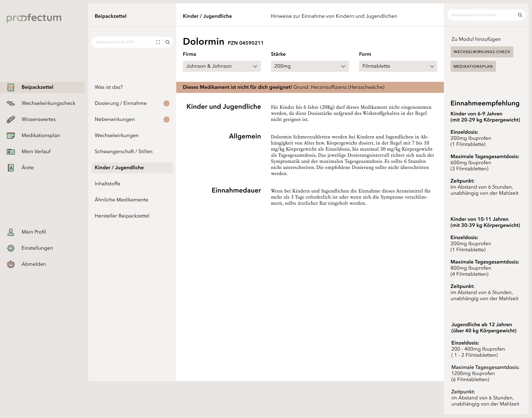This screenshot has height=418, width=532.
Task: Open Einstellungen via the gear icon
Action: pos(11,248)
